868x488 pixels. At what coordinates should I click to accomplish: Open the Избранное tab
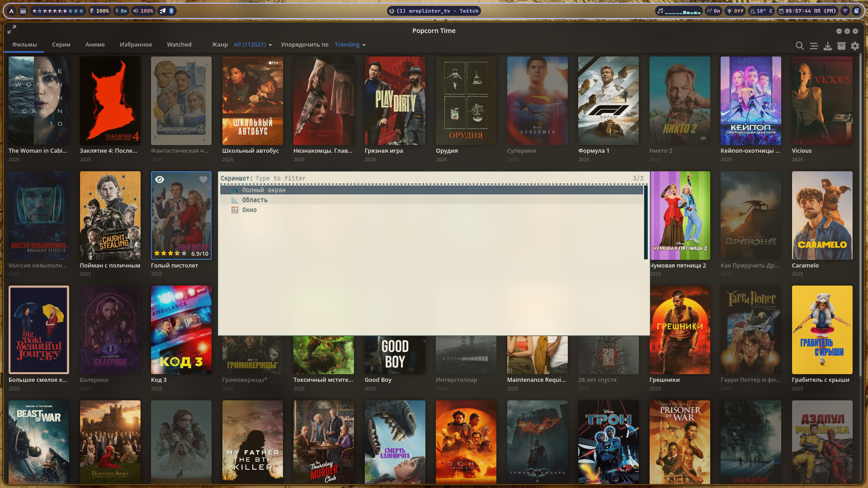coord(136,45)
